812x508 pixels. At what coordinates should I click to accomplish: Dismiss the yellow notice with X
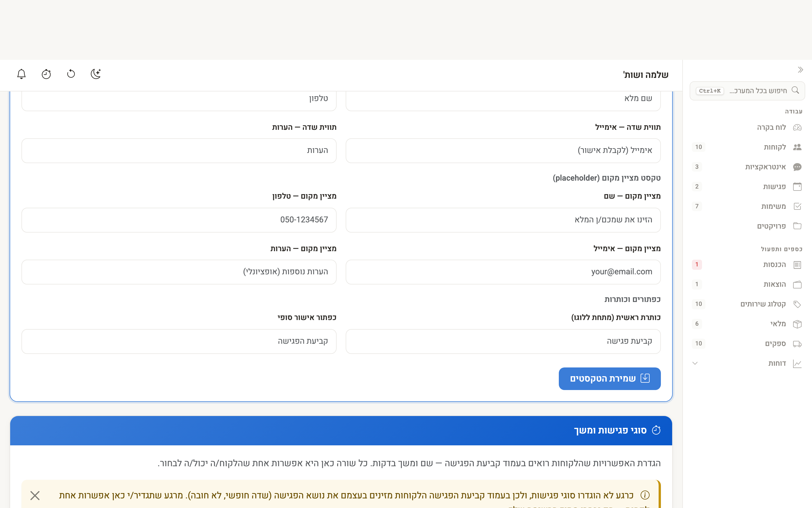35,495
